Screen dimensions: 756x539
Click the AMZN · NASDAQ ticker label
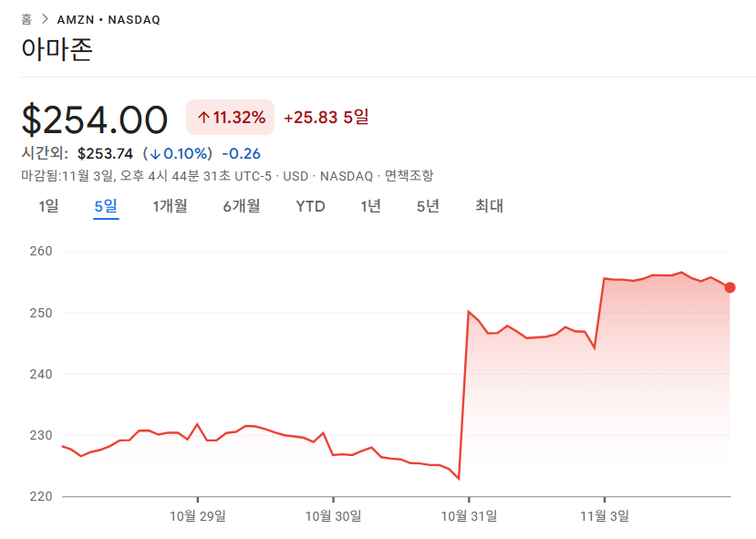pyautogui.click(x=109, y=19)
